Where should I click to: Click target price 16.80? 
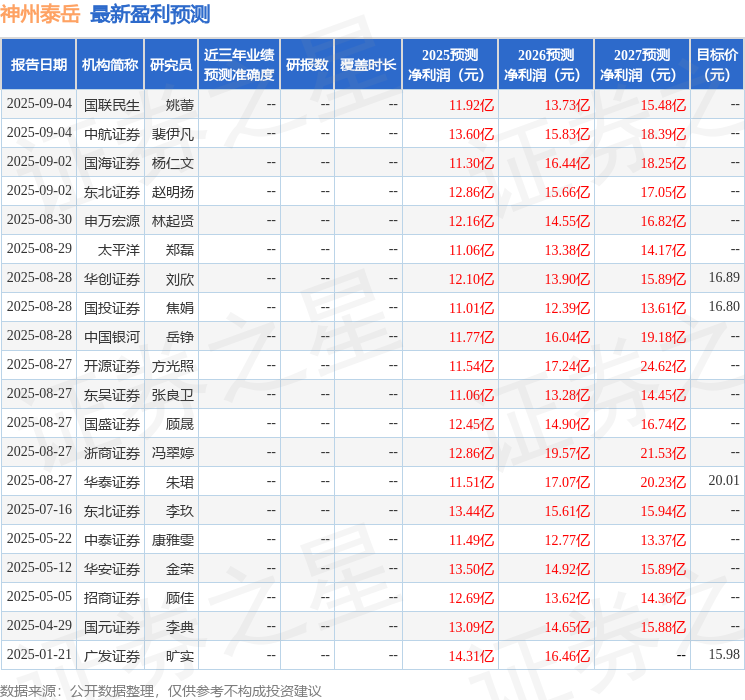(724, 307)
